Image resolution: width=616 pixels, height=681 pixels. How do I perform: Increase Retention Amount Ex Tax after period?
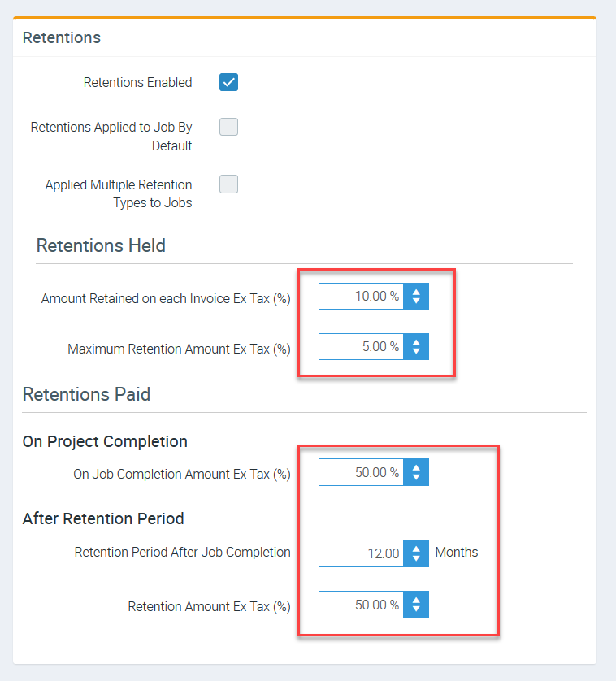[416, 601]
